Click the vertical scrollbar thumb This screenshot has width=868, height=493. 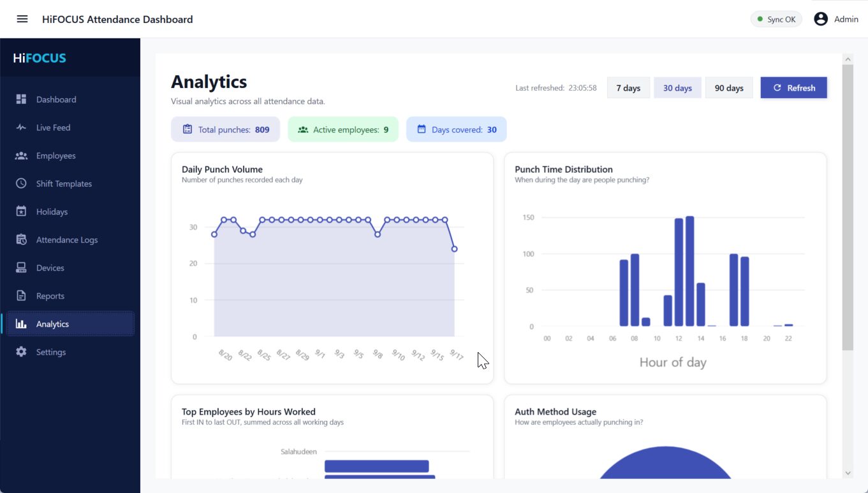coord(848,207)
